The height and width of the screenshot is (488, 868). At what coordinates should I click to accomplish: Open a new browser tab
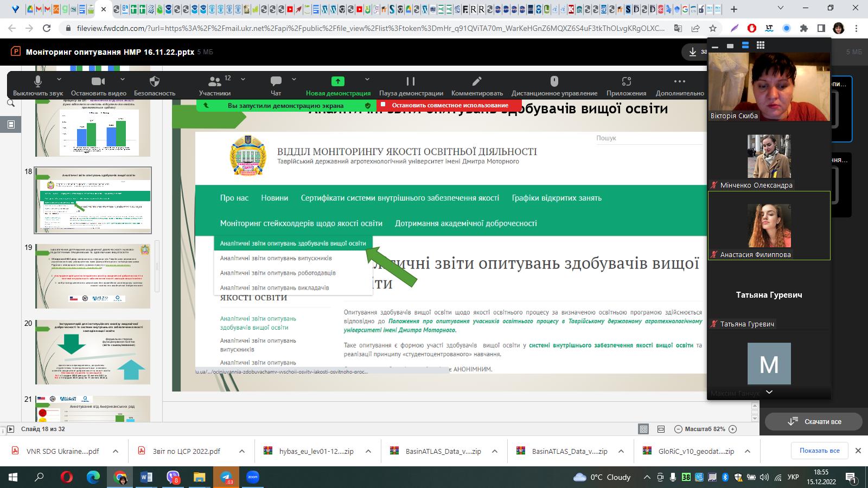pyautogui.click(x=734, y=9)
